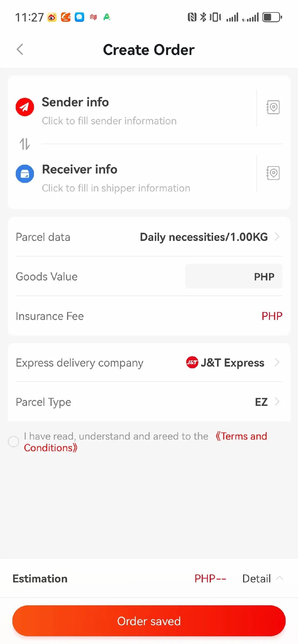
Task: Tap the Insurance Fee PHP amount
Action: (x=272, y=316)
